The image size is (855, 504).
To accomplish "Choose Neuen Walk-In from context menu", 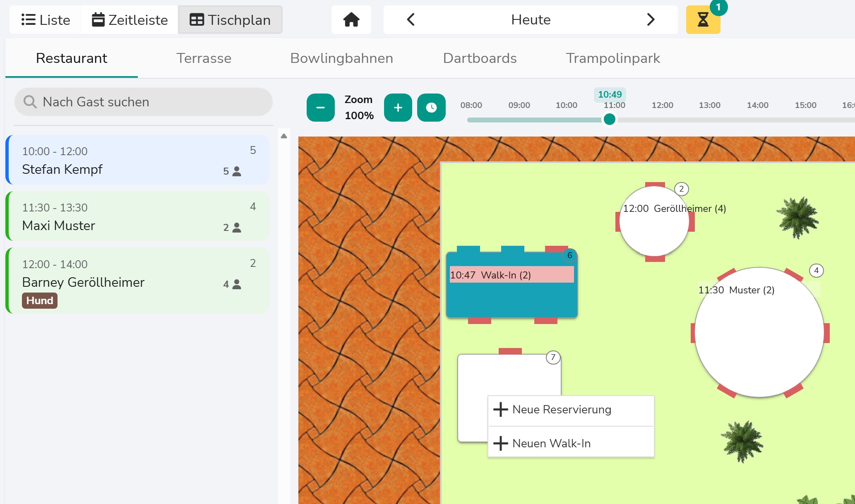I will tap(571, 443).
